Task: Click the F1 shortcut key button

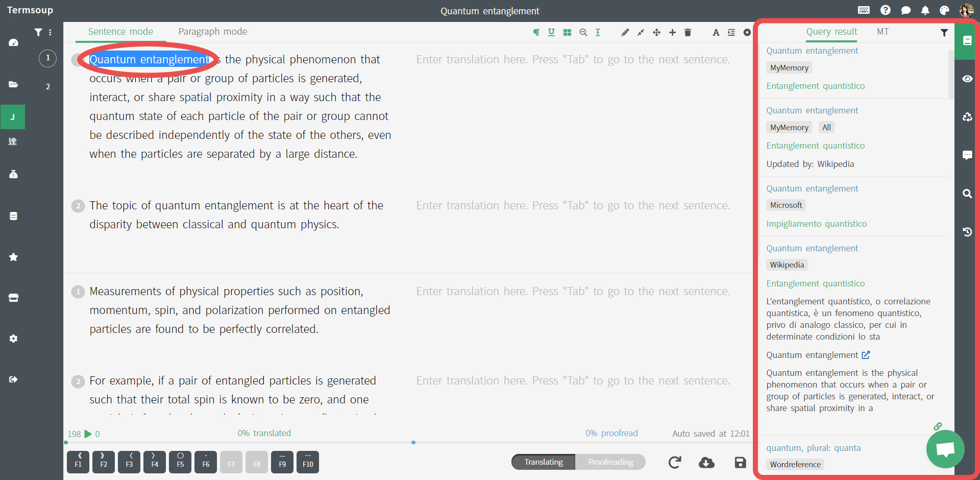Action: (x=78, y=462)
